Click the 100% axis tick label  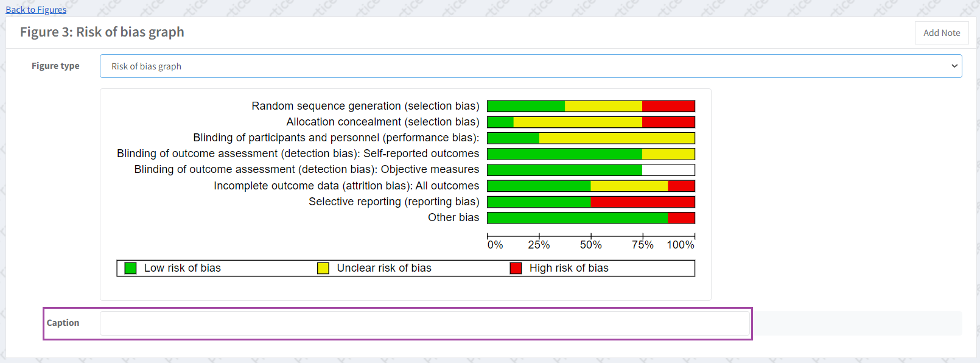pos(681,245)
